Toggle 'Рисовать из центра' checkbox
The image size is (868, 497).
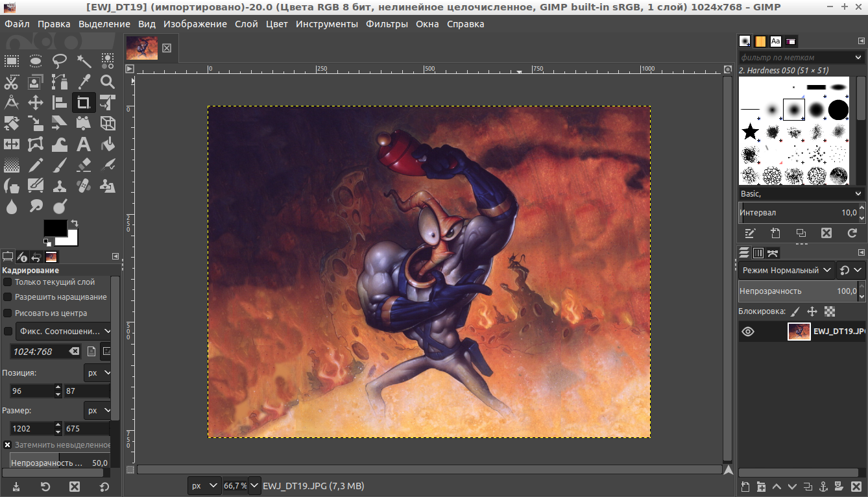point(8,313)
